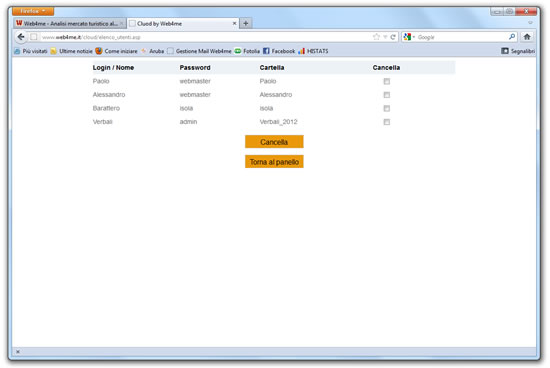This screenshot has height=368, width=550.
Task: Select the Paolo login name
Action: click(x=101, y=81)
